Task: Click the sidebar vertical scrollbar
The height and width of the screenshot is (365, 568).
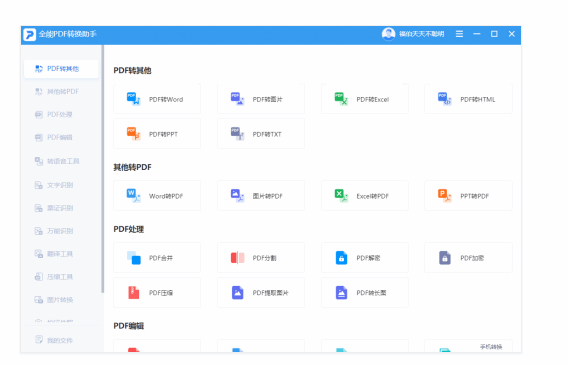Action: tap(103, 169)
